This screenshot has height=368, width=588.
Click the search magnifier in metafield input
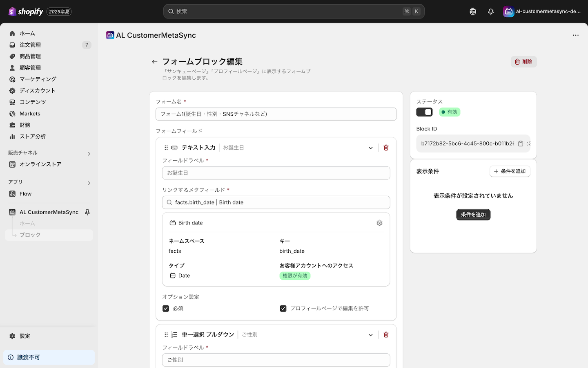169,202
